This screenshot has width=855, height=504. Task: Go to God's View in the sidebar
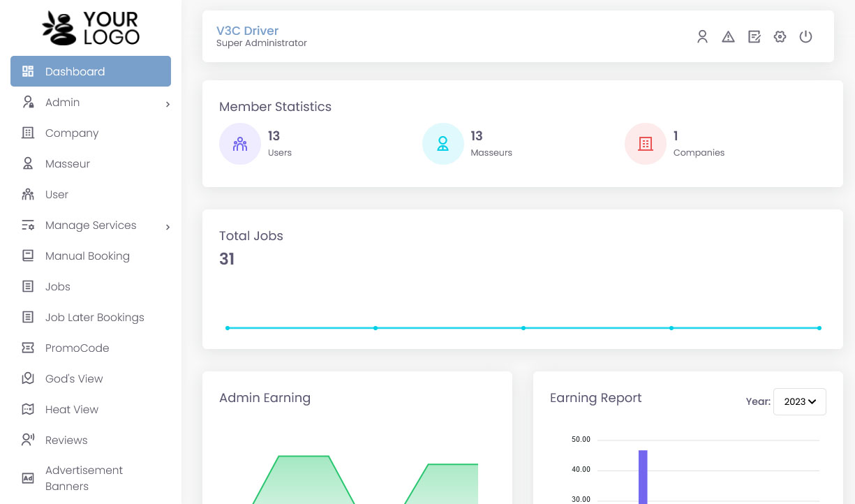coord(74,379)
